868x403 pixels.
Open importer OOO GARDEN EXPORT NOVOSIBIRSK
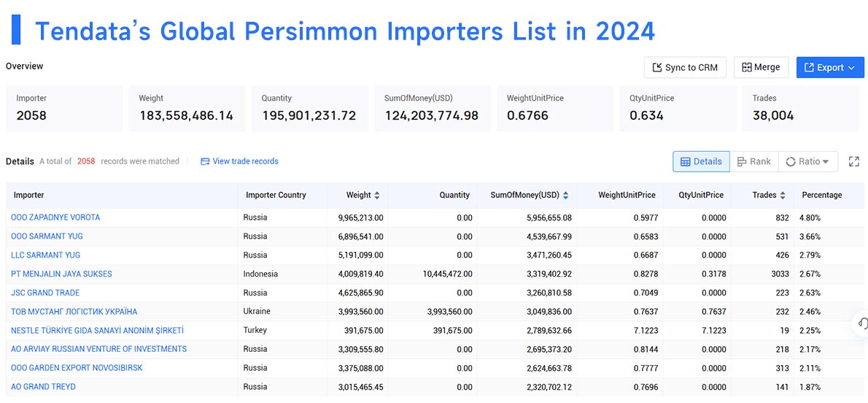tap(77, 367)
